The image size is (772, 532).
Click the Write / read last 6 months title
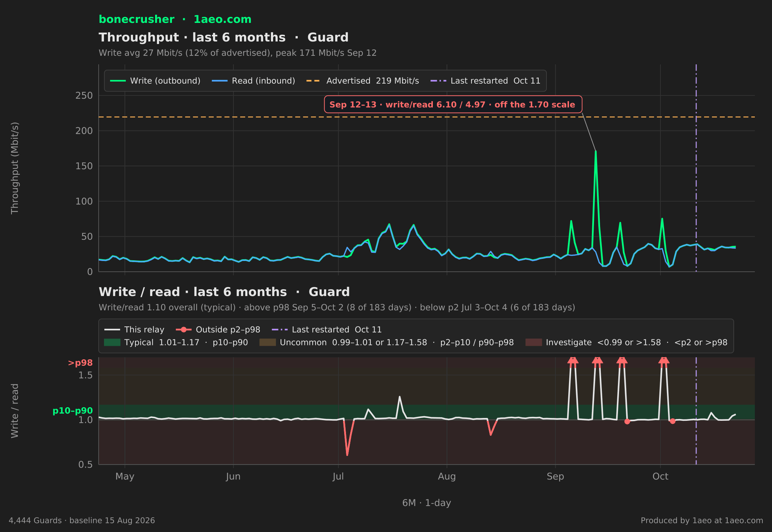(224, 292)
